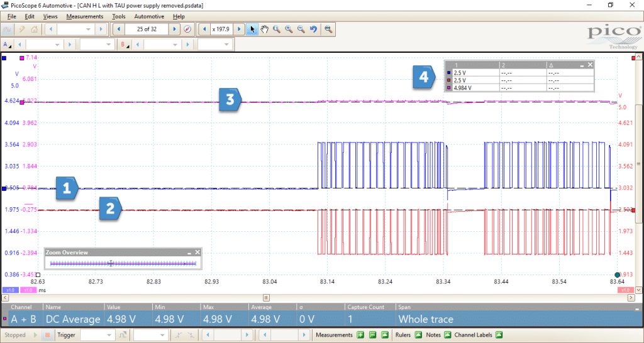Click the magenta x1.0 zoom button
The width and height of the screenshot is (644, 343).
coord(28,290)
